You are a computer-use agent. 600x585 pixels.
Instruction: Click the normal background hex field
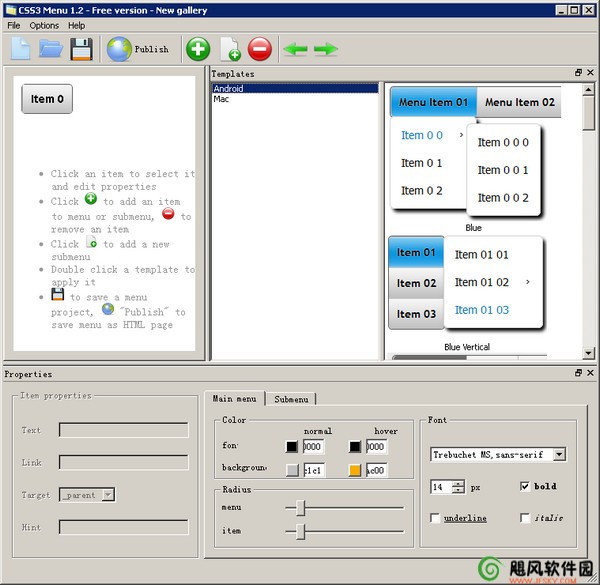coord(314,470)
